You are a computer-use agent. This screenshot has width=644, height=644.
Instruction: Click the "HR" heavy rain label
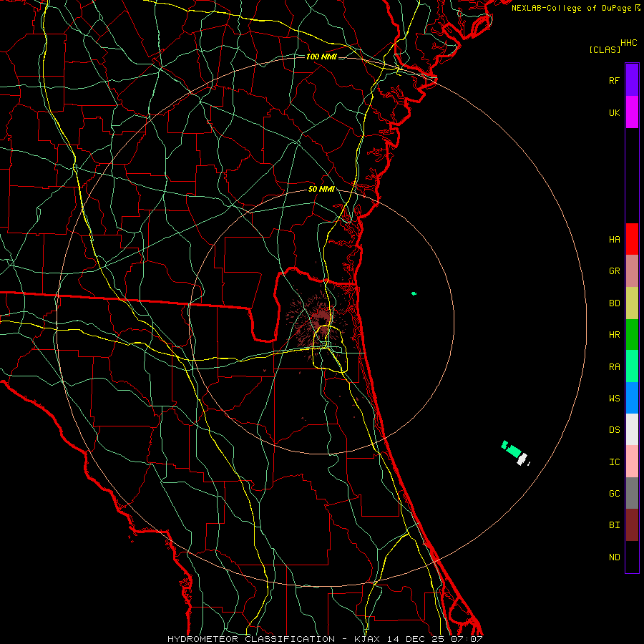[x=614, y=335]
